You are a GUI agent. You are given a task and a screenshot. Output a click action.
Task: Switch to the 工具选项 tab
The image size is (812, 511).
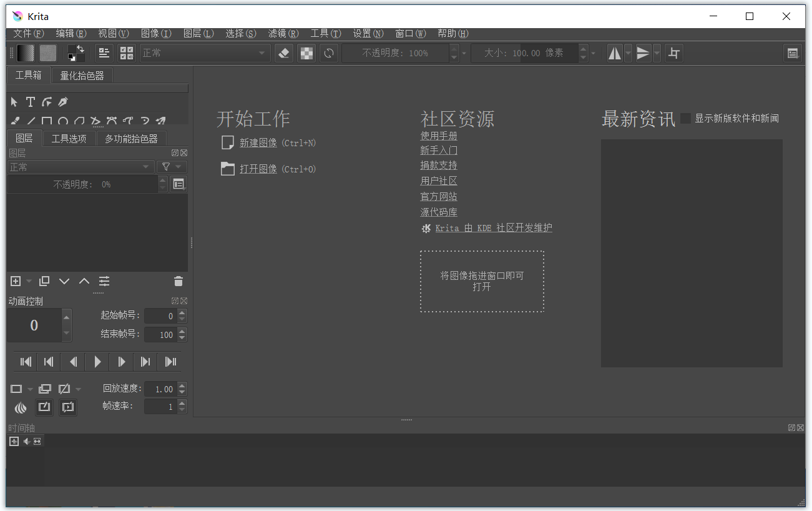coord(69,139)
